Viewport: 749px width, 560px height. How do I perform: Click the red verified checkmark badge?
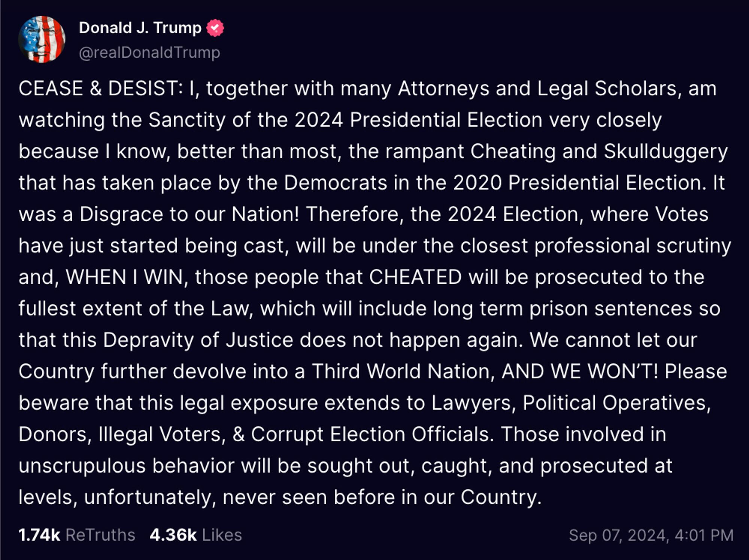(x=215, y=28)
